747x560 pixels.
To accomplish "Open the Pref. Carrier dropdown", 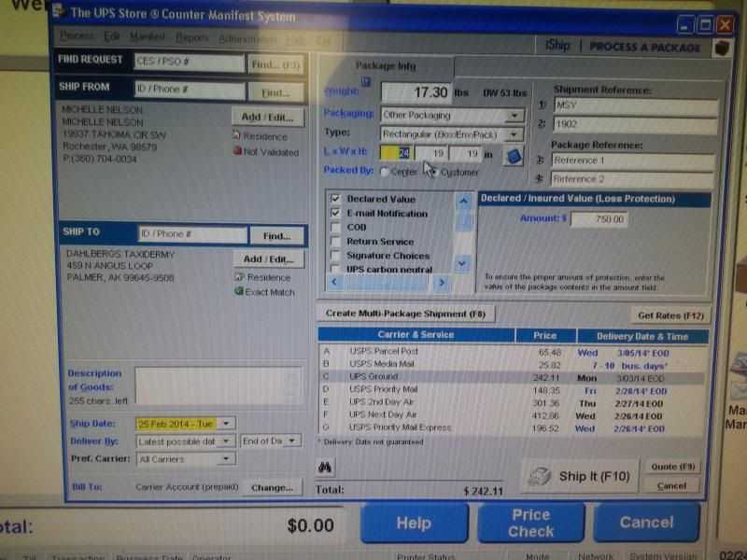I will coord(226,459).
